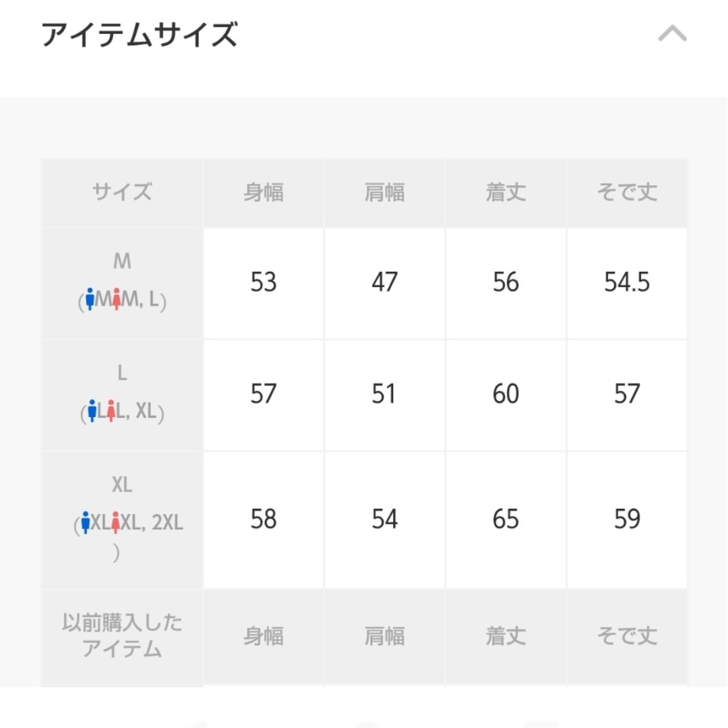728x728 pixels.
Task: Click the 身幅 column header at top
Action: (x=264, y=192)
